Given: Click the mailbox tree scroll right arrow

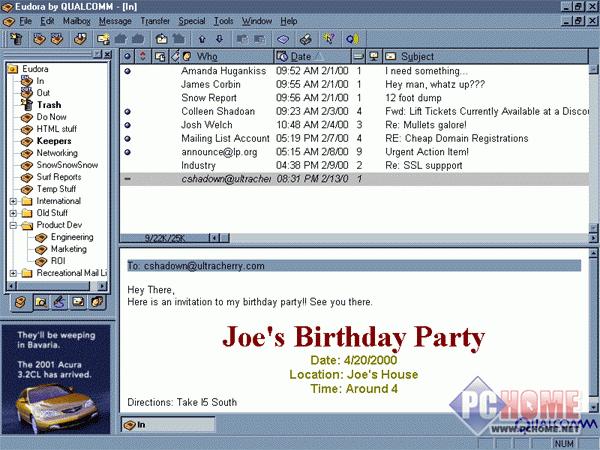Looking at the screenshot, I should pos(102,286).
